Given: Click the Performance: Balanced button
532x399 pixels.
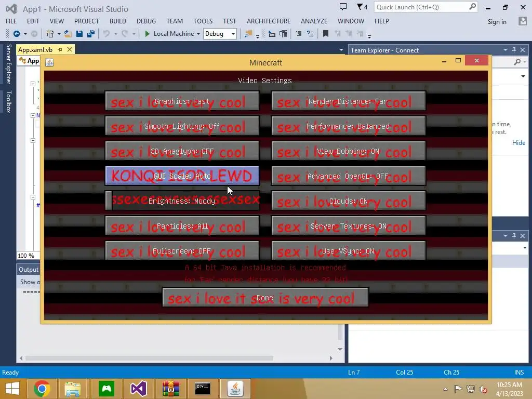Looking at the screenshot, I should [x=348, y=126].
